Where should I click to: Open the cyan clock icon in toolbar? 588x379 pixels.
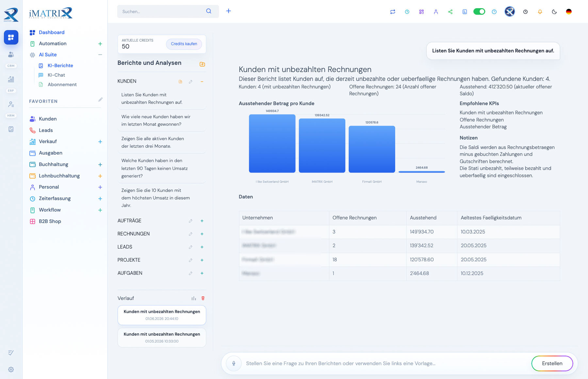pyautogui.click(x=407, y=12)
